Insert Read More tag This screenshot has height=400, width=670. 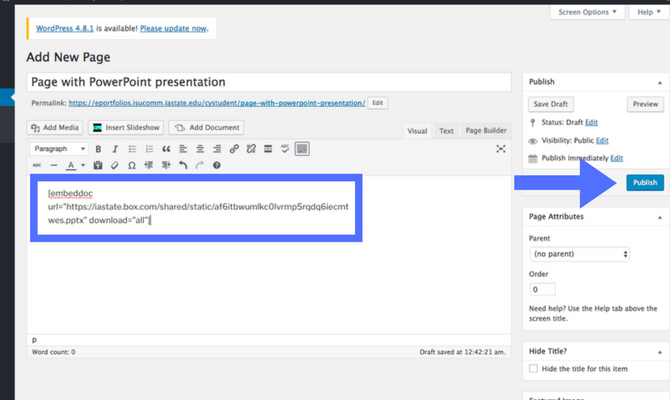click(268, 149)
